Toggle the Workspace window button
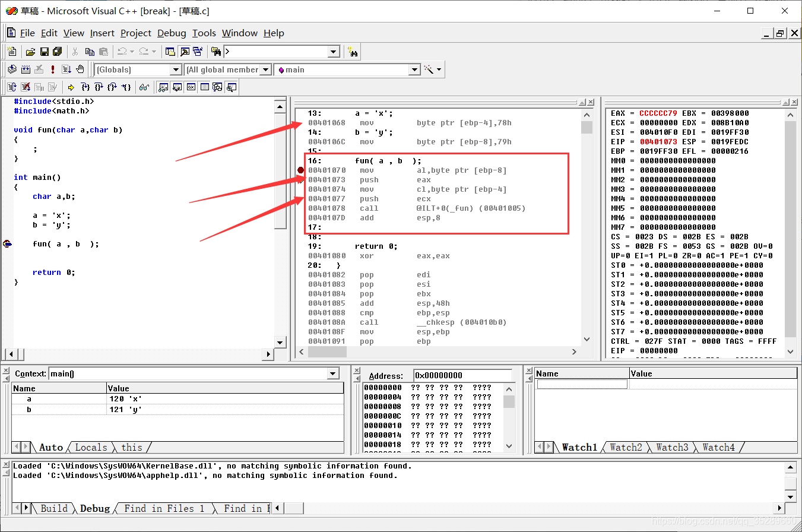 tap(170, 52)
